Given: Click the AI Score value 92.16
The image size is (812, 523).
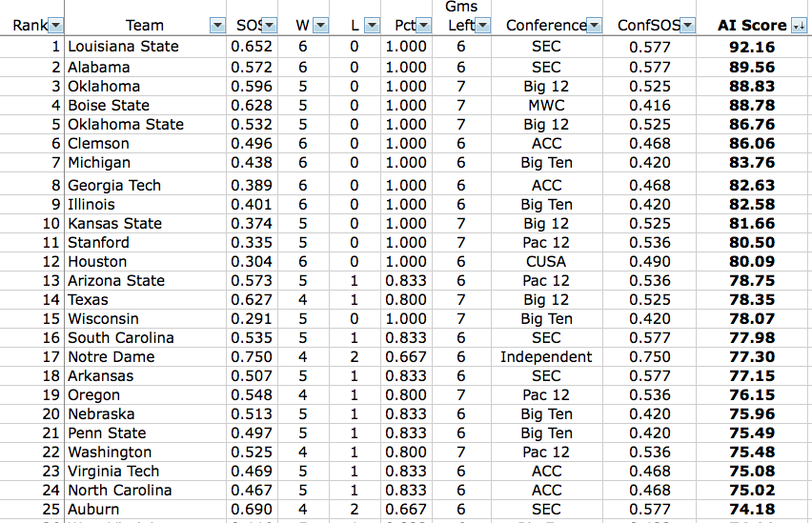Looking at the screenshot, I should (x=751, y=47).
